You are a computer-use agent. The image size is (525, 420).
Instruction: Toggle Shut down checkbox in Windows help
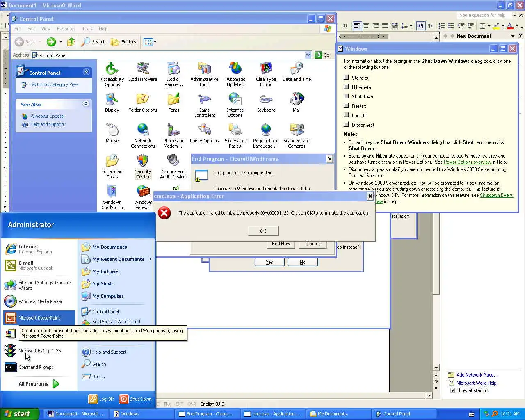tap(346, 96)
